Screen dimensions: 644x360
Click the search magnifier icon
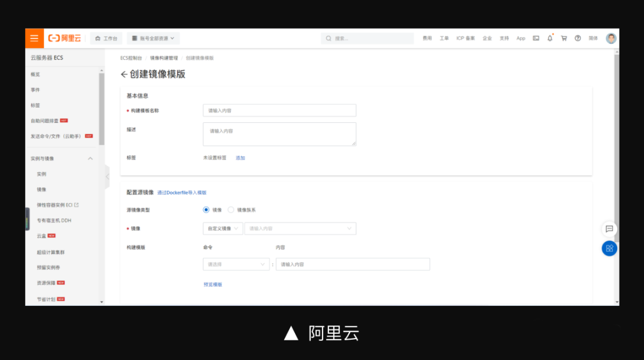pyautogui.click(x=329, y=38)
